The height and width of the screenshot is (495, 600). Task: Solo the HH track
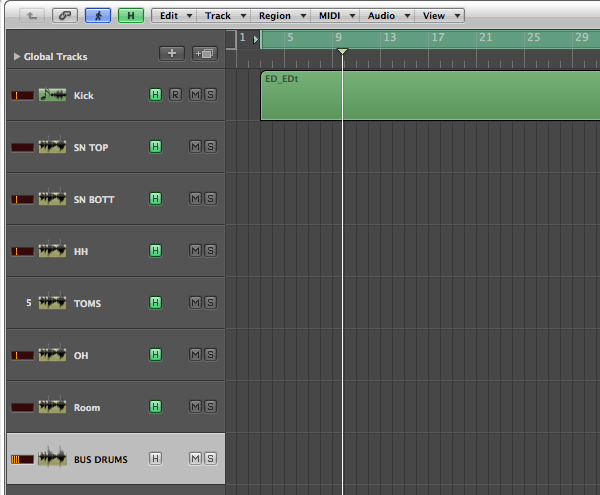coord(210,251)
